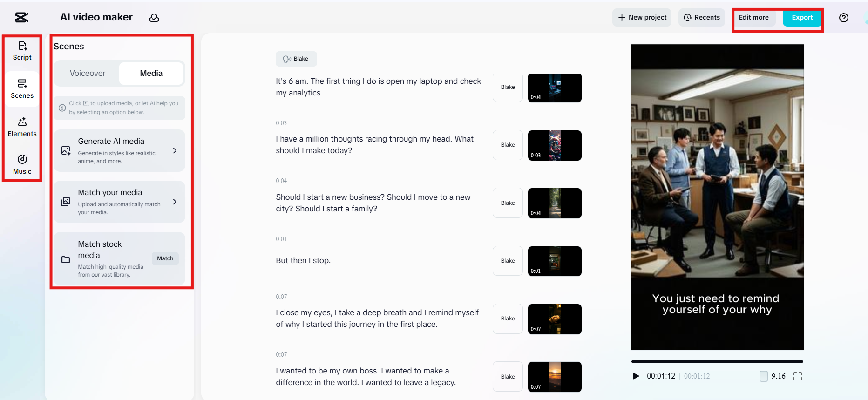Change Blake voice for 'own boss' scene
This screenshot has height=400, width=868.
coord(508,377)
